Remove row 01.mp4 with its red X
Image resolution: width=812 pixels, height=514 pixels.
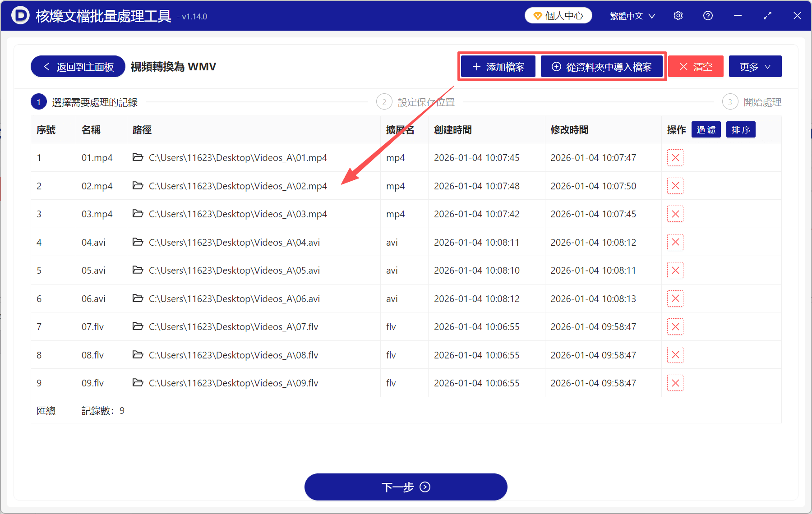tap(675, 158)
